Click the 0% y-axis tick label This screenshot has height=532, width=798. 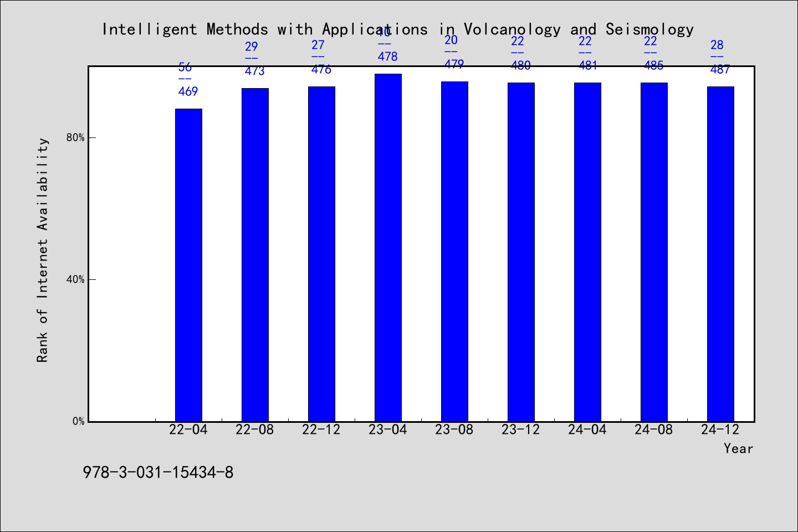(x=79, y=421)
